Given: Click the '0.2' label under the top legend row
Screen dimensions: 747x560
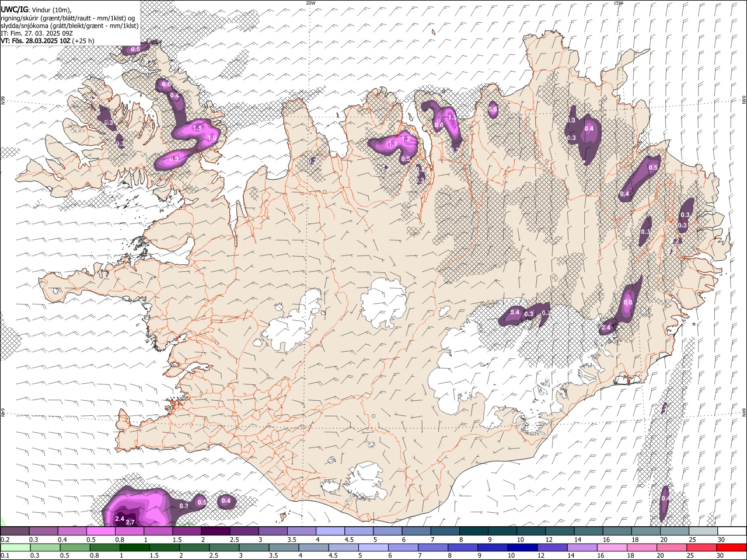Looking at the screenshot, I should pyautogui.click(x=6, y=540).
